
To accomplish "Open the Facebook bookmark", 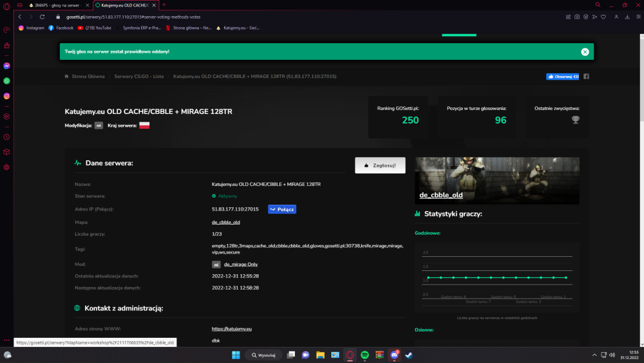I will tap(61, 28).
